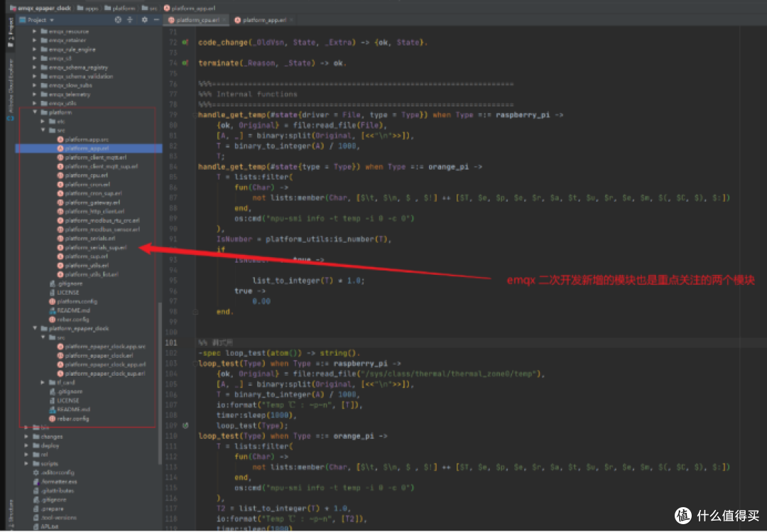Click the expand/collapse all icon in Project panel

pos(130,20)
